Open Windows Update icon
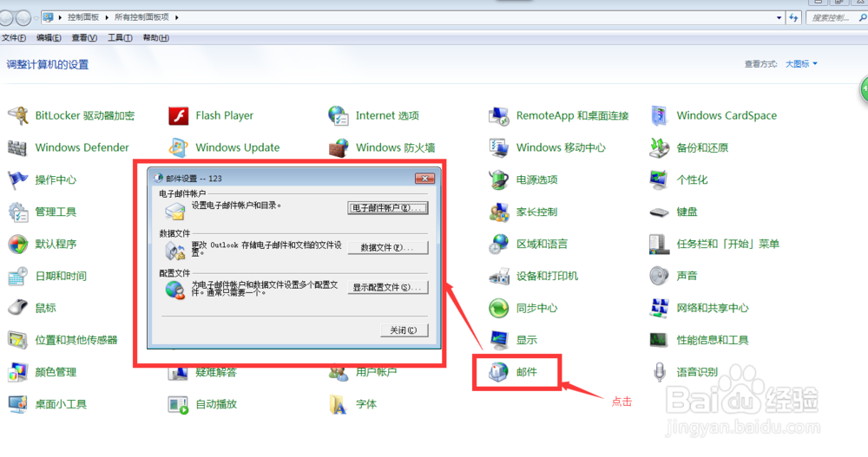 178,147
